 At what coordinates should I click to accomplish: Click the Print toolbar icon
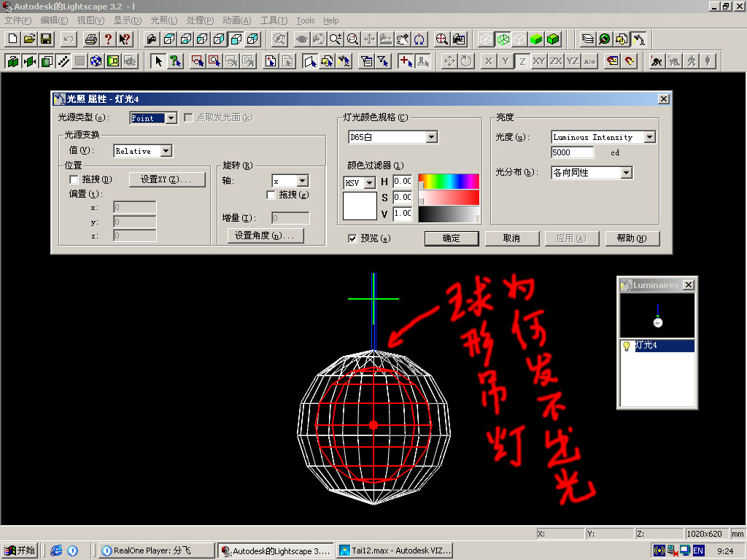[x=90, y=39]
